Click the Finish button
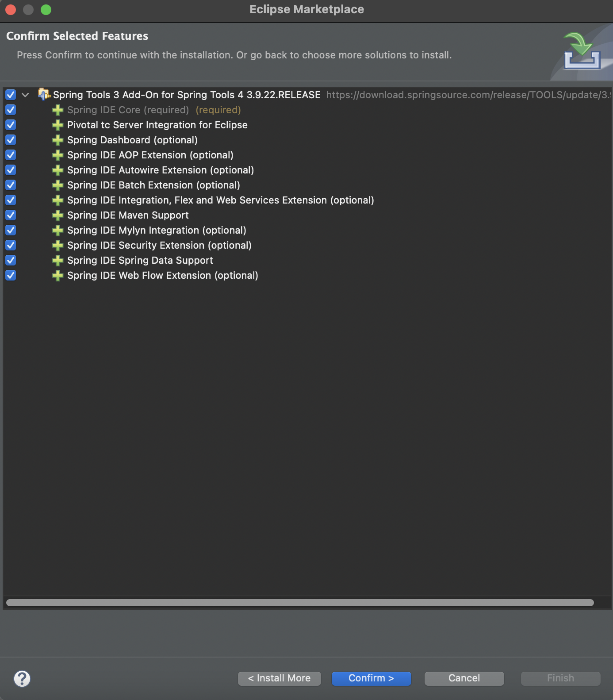 [x=561, y=678]
